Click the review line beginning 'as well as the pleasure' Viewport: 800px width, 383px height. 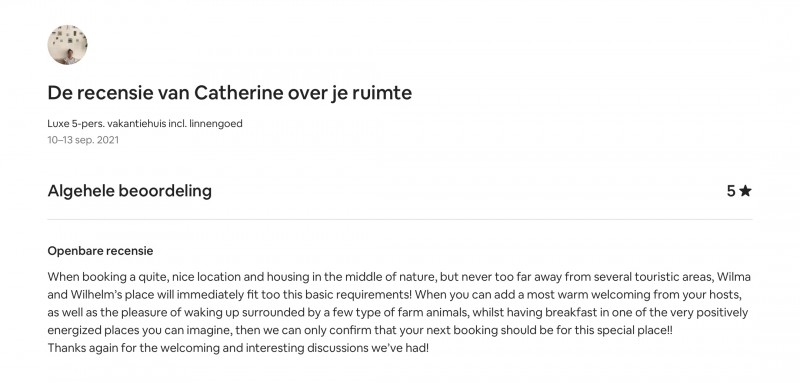[397, 312]
